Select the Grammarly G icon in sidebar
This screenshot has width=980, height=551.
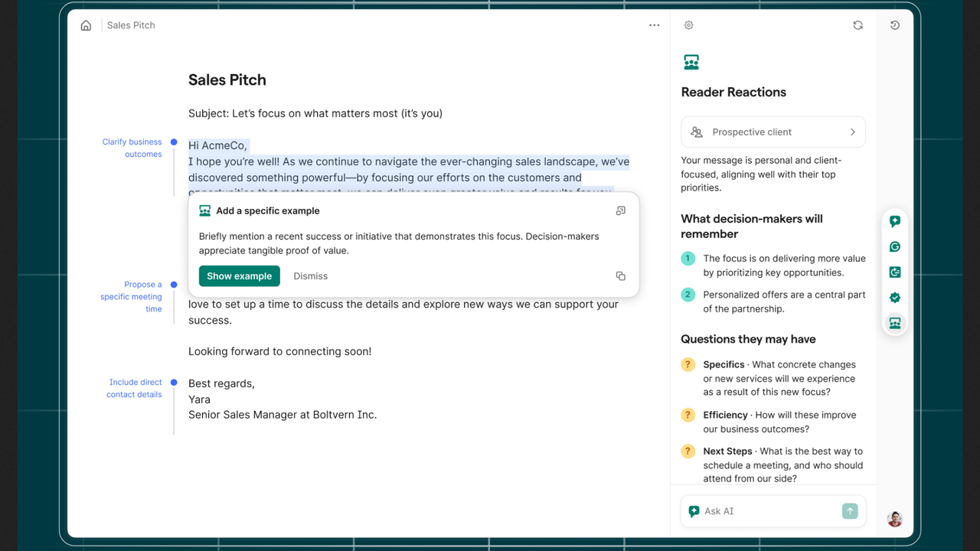pos(894,247)
